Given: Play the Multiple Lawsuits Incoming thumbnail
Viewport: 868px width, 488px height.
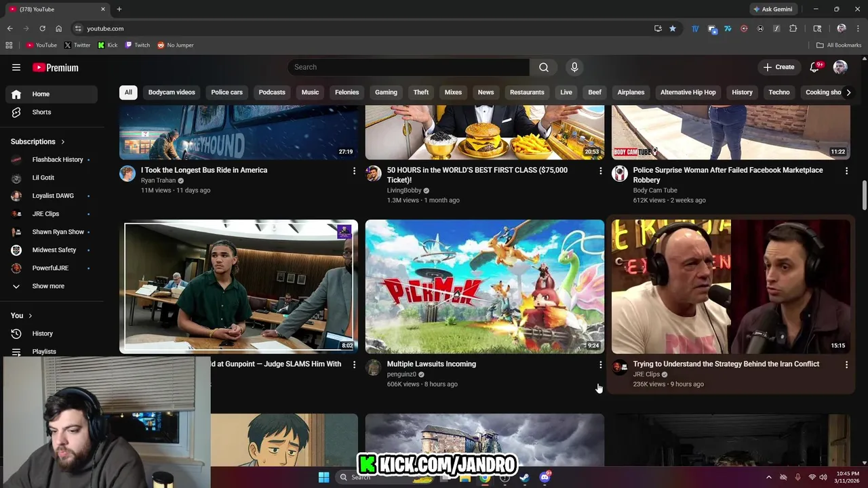Looking at the screenshot, I should click(x=485, y=287).
